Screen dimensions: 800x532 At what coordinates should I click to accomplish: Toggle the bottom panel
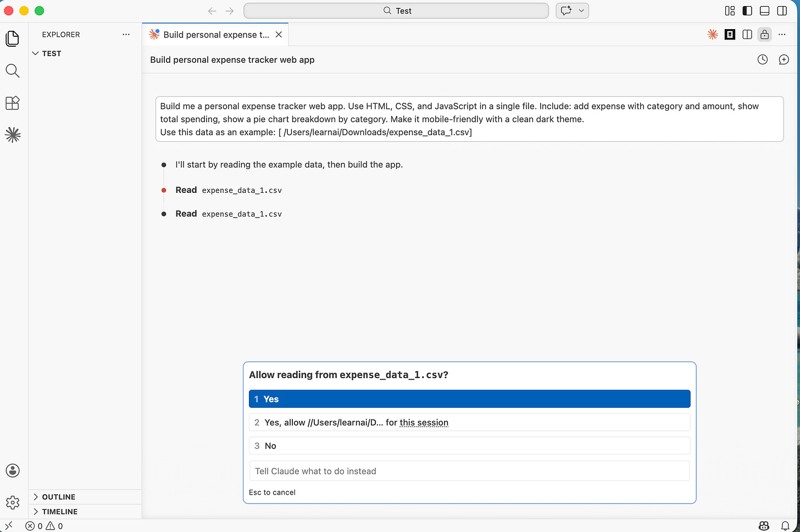764,10
